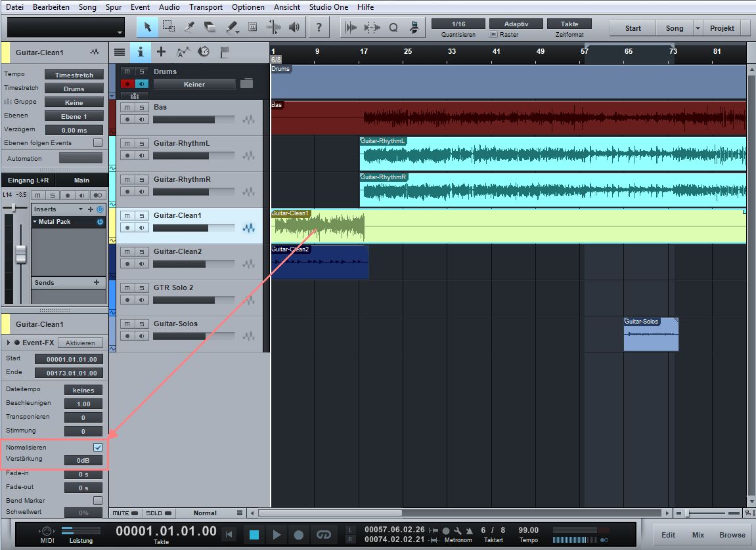Toggle monitoring on GTR Solo 2 track

(142, 300)
